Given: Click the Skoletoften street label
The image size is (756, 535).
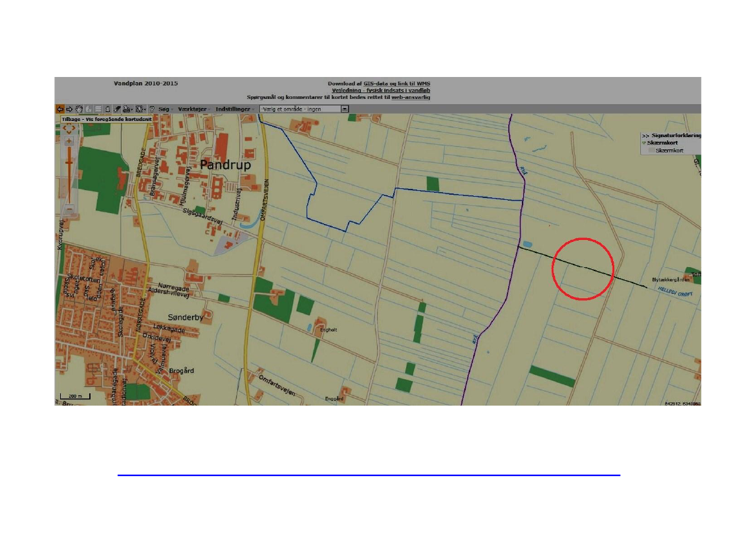Looking at the screenshot, I should tap(84, 278).
